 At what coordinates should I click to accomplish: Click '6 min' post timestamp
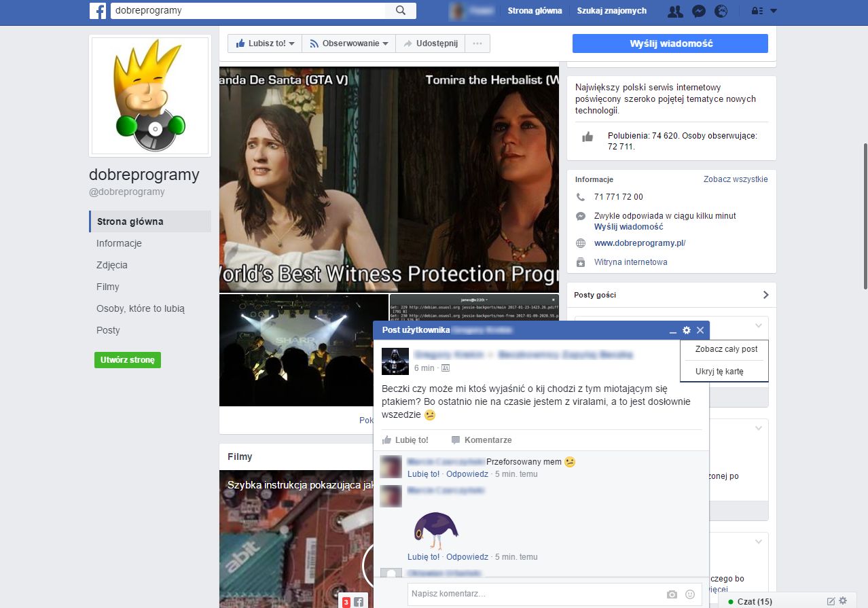424,368
